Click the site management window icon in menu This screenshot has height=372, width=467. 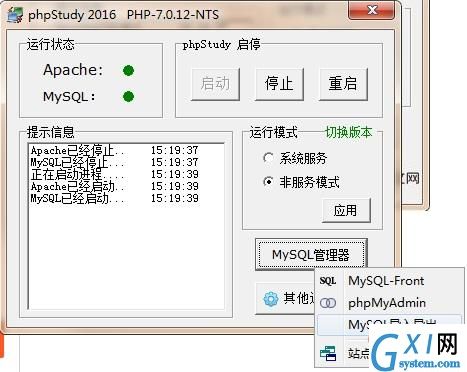(x=328, y=353)
